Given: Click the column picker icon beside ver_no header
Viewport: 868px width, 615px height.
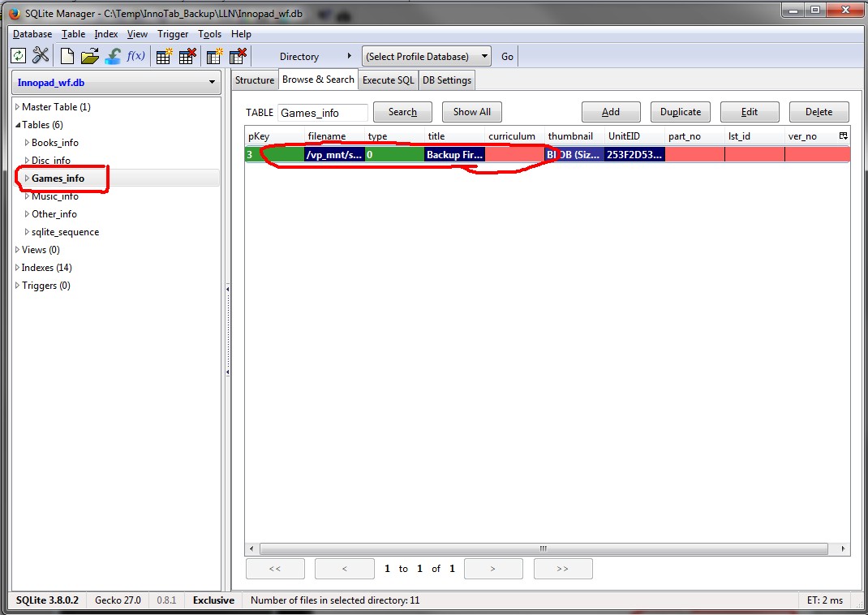Looking at the screenshot, I should (843, 135).
